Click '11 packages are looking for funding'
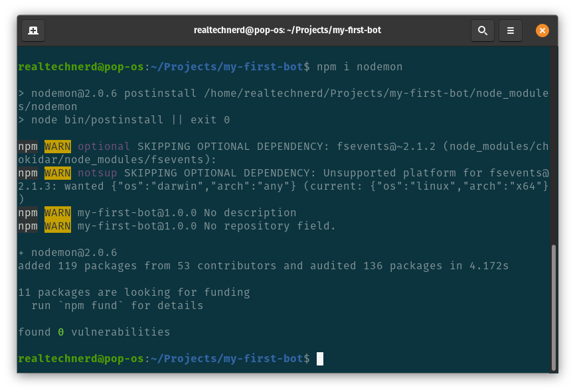 134,292
